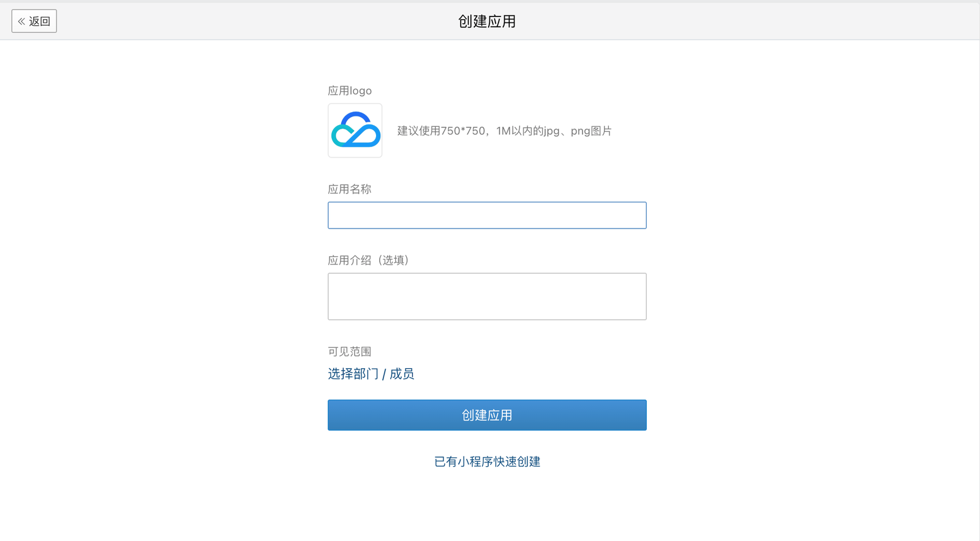Click the 应用介绍（选填）field label
This screenshot has width=980, height=541.
[368, 260]
